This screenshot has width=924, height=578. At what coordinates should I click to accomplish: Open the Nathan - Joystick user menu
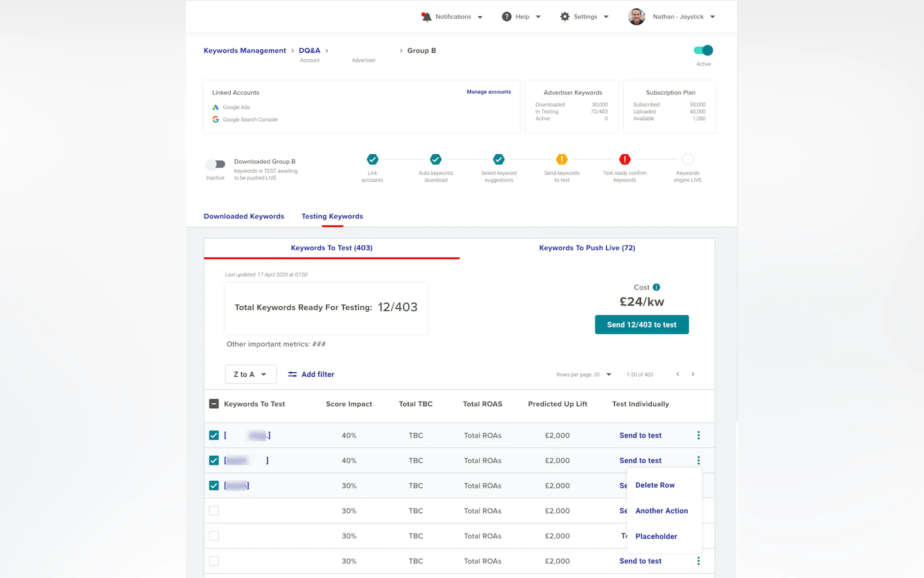[x=678, y=17]
